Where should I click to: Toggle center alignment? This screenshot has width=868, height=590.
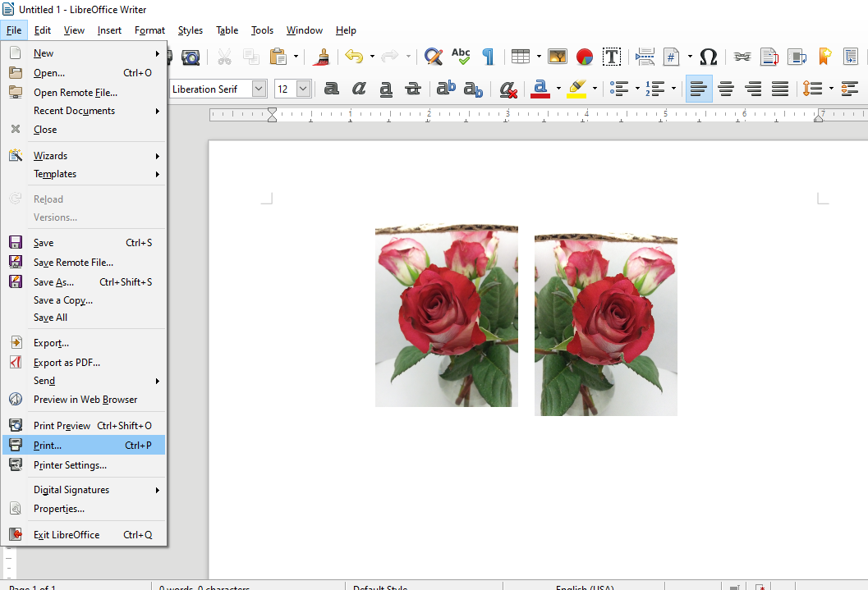tap(726, 89)
